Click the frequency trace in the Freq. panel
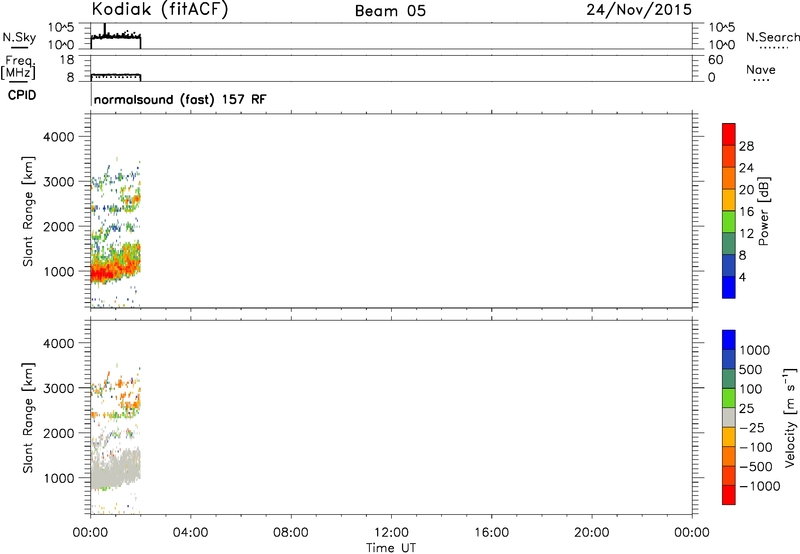The width and height of the screenshot is (800, 554). pyautogui.click(x=115, y=76)
